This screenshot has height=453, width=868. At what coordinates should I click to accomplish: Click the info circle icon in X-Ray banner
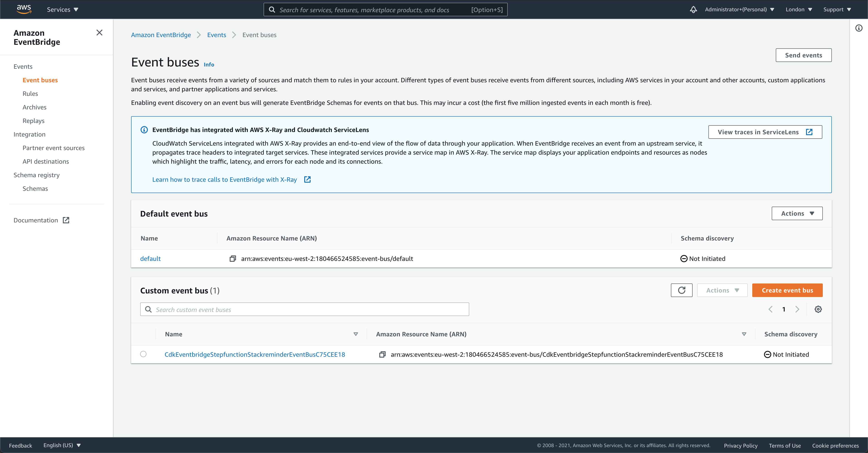click(x=144, y=130)
